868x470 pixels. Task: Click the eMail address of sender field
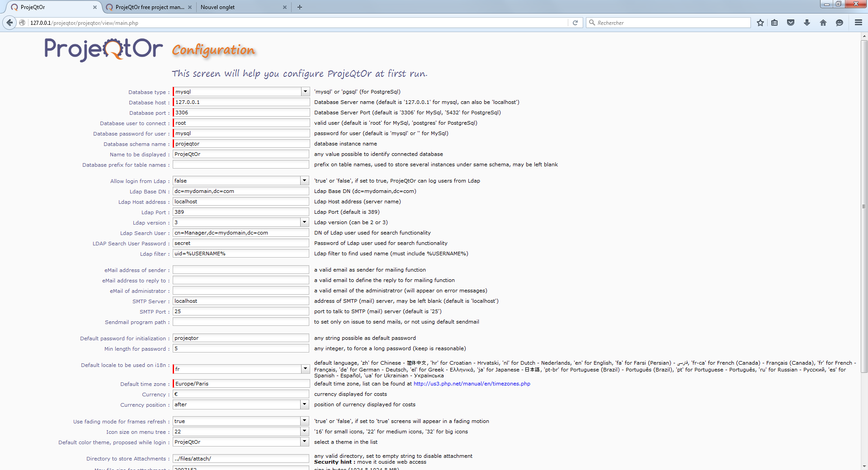[241, 270]
